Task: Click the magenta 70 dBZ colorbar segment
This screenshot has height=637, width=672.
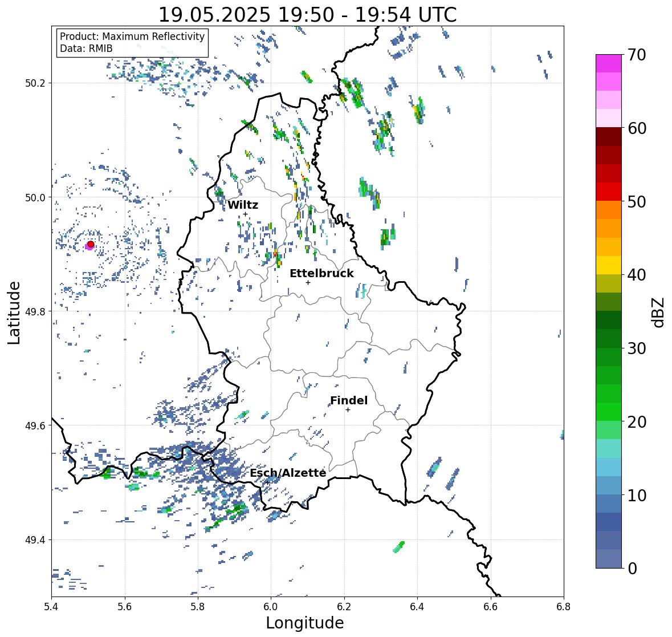Action: [x=609, y=63]
